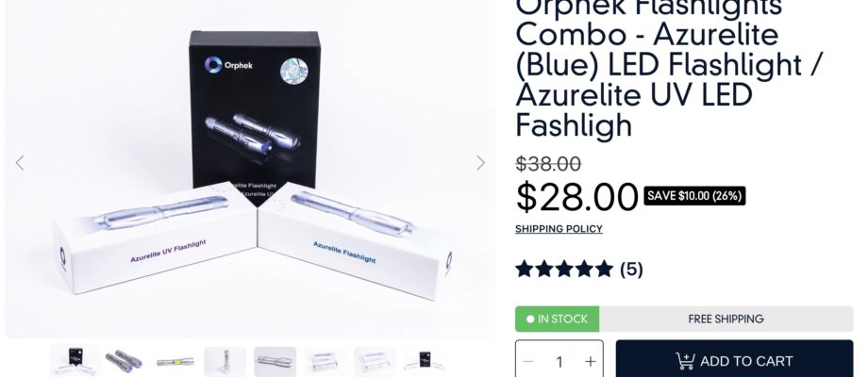Viewport: 868px width, 377px height.
Task: Increase quantity with the plus icon
Action: [590, 362]
